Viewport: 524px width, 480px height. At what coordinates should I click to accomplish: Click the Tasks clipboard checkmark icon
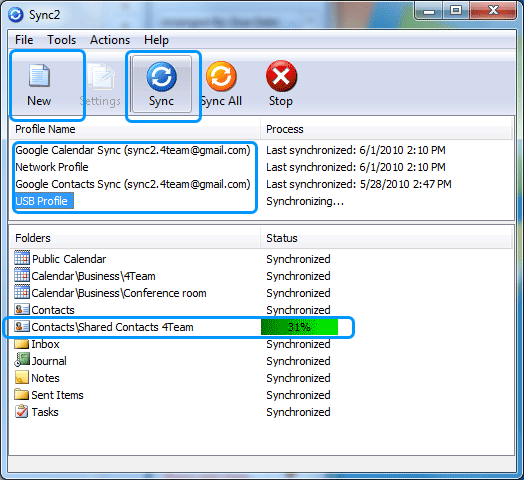pyautogui.click(x=22, y=411)
